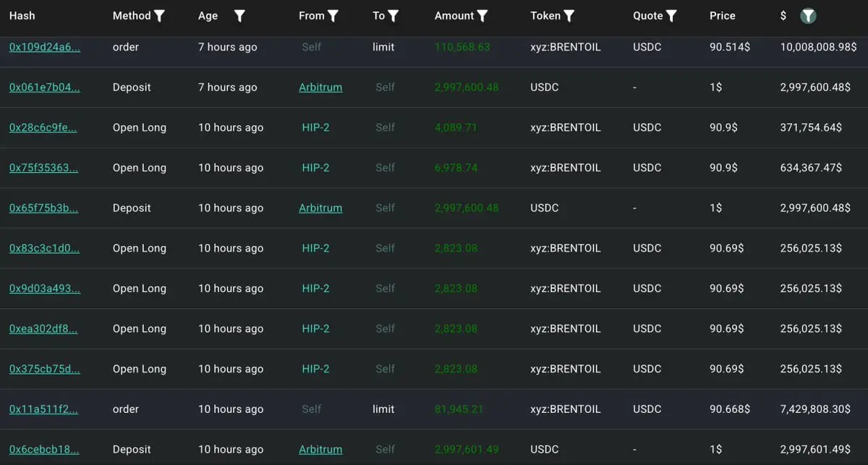Click HIP-2 in the 0x75f35363 row
Image resolution: width=868 pixels, height=465 pixels.
pyautogui.click(x=315, y=168)
